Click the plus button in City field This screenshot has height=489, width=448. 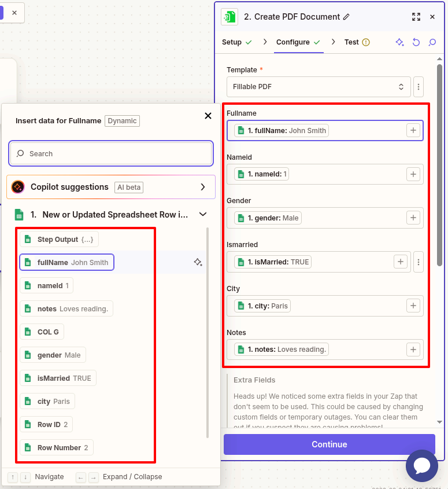point(413,306)
